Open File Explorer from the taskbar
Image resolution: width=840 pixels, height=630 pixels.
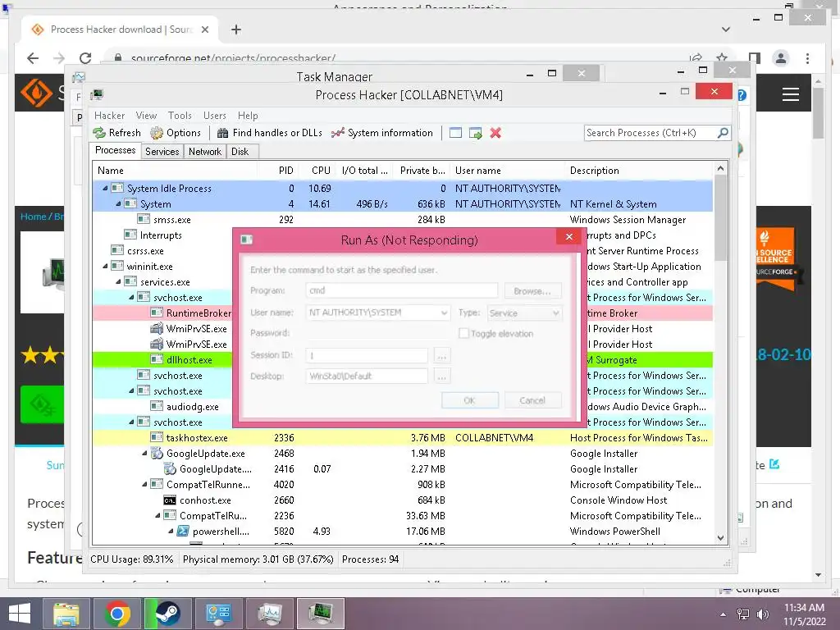coord(66,614)
